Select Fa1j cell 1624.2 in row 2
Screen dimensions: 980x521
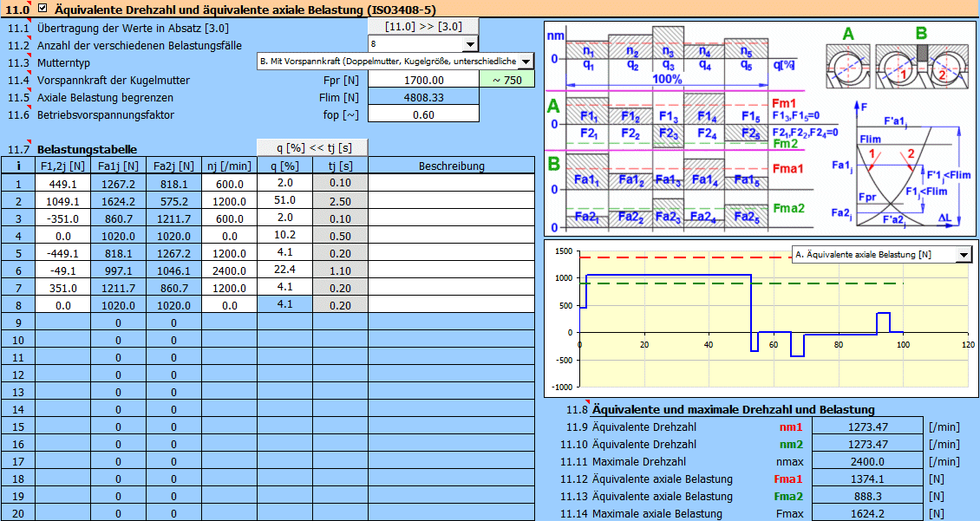118,202
